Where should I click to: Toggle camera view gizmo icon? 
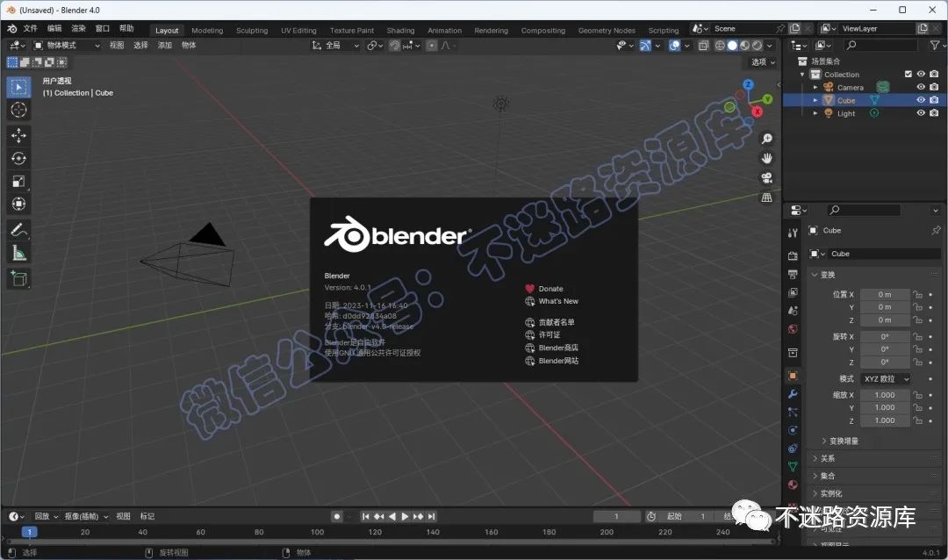coord(766,178)
